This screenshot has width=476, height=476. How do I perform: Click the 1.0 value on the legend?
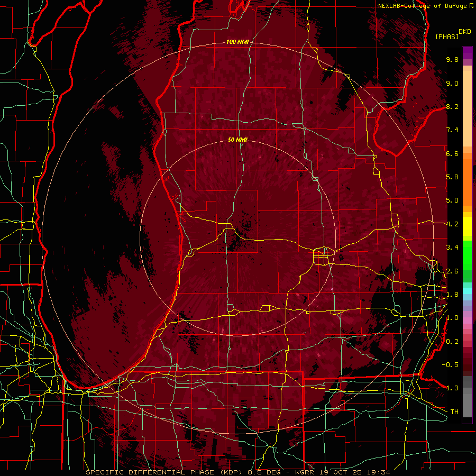[x=452, y=318]
